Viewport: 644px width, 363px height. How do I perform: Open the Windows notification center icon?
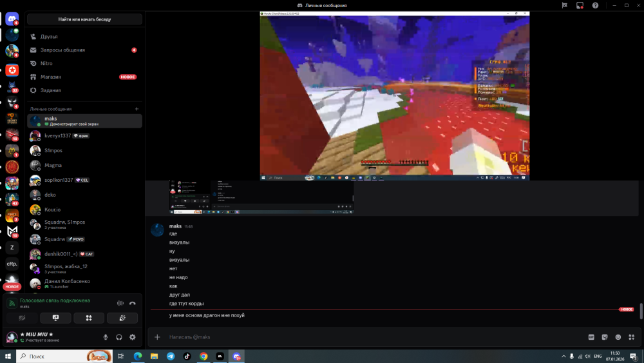tap(634, 357)
